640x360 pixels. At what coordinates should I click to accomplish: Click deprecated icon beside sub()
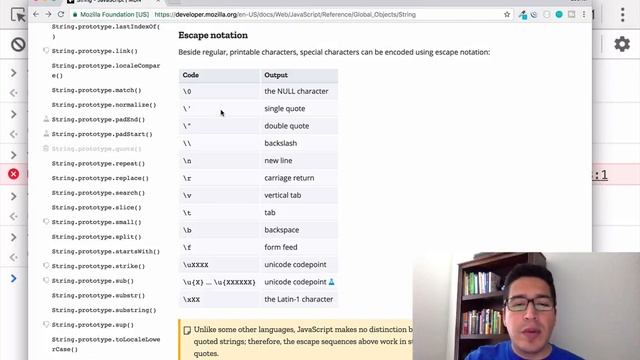pos(46,280)
